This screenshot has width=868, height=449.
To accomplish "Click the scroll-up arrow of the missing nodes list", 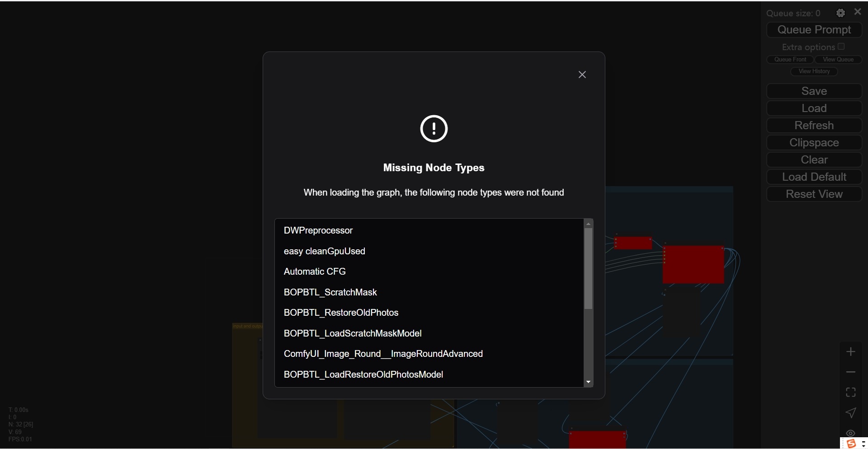I will click(588, 224).
